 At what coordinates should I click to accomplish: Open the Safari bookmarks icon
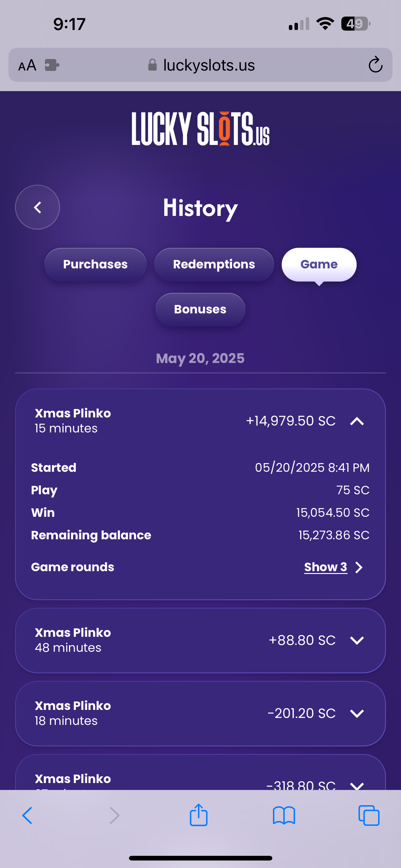284,816
